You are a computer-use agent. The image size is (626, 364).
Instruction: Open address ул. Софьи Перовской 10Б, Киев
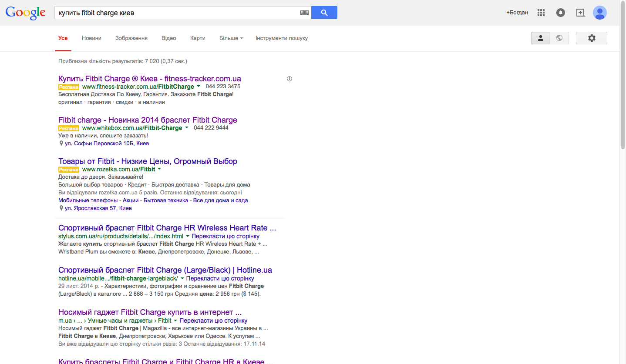tap(107, 143)
